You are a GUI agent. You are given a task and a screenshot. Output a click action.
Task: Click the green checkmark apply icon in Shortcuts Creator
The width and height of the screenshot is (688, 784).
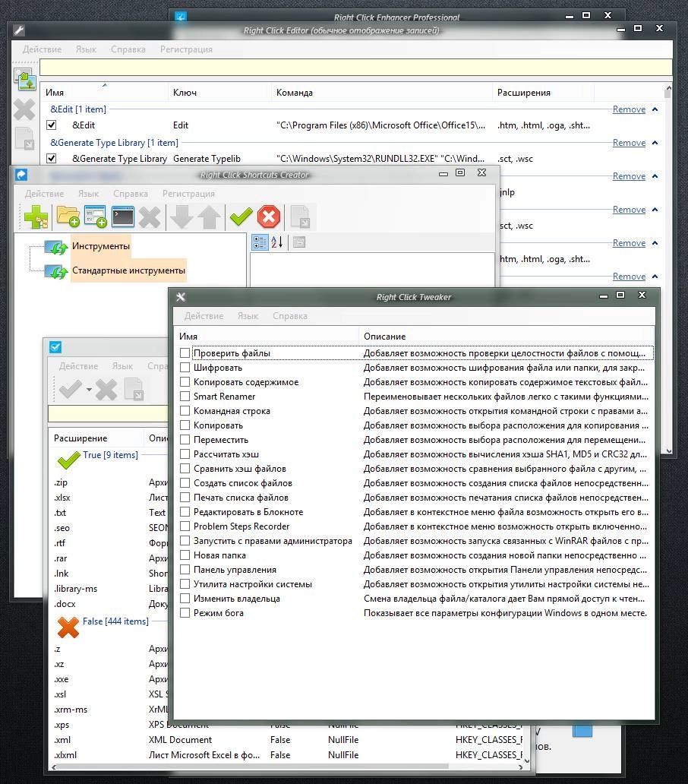coord(241,217)
